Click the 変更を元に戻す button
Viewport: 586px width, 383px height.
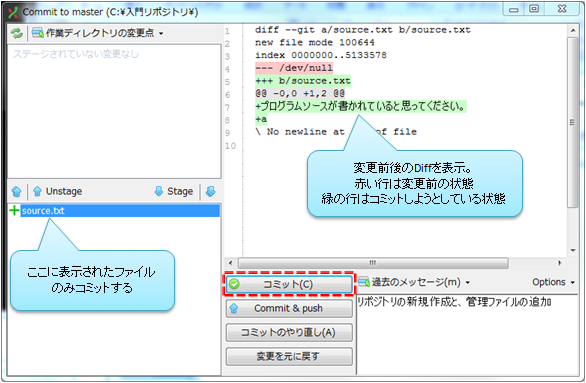[x=289, y=356]
